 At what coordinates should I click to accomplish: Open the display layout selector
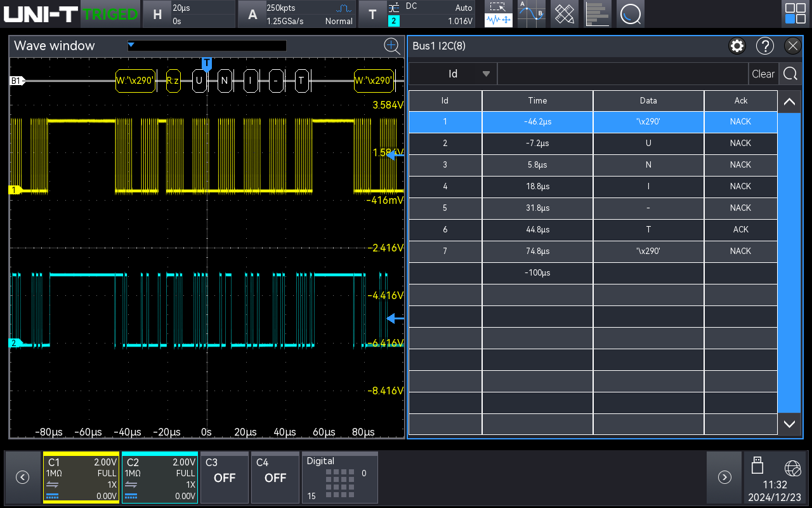click(x=794, y=13)
